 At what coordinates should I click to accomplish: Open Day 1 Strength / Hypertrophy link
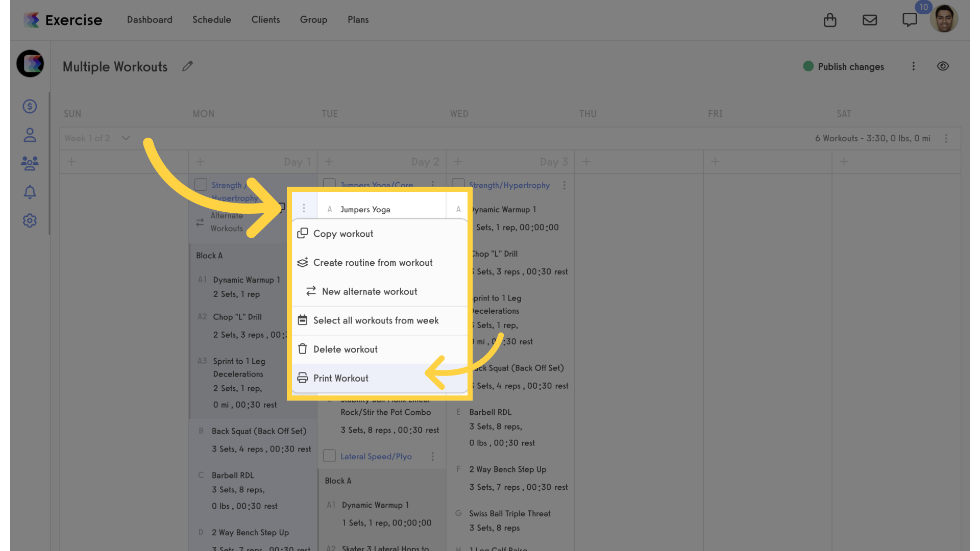235,192
